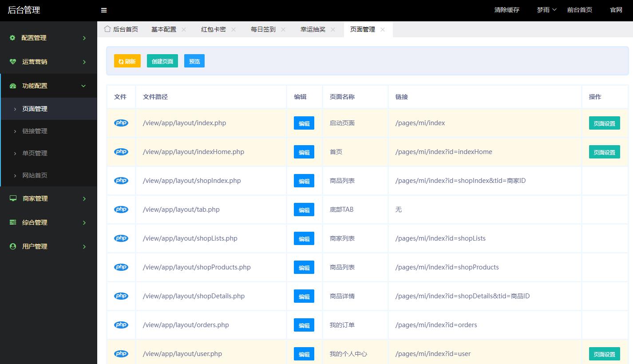Viewport: 633px width, 364px height.
Task: Click php icon for shopLists.php row
Action: tap(121, 238)
